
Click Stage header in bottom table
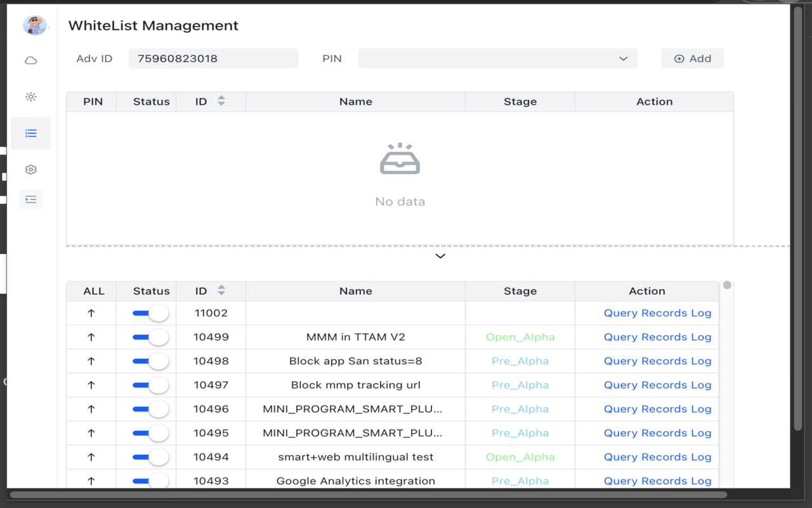coord(520,291)
